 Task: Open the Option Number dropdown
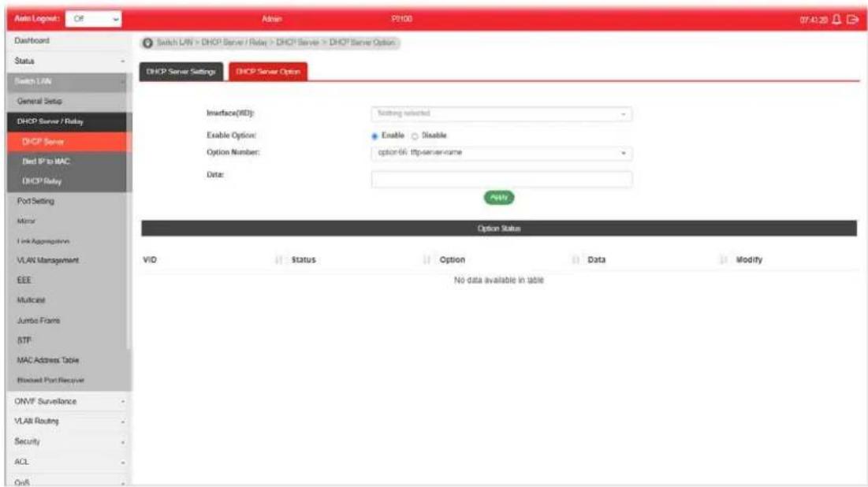coord(501,153)
